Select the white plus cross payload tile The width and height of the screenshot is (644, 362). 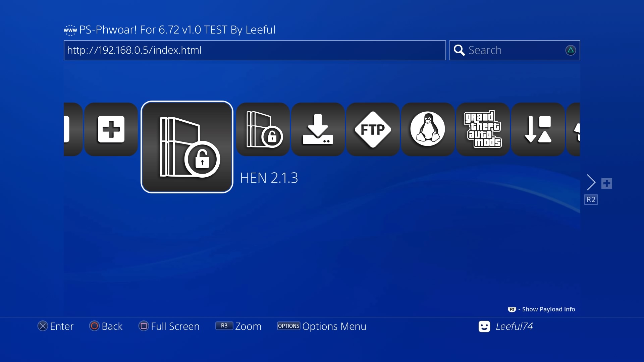tap(111, 129)
